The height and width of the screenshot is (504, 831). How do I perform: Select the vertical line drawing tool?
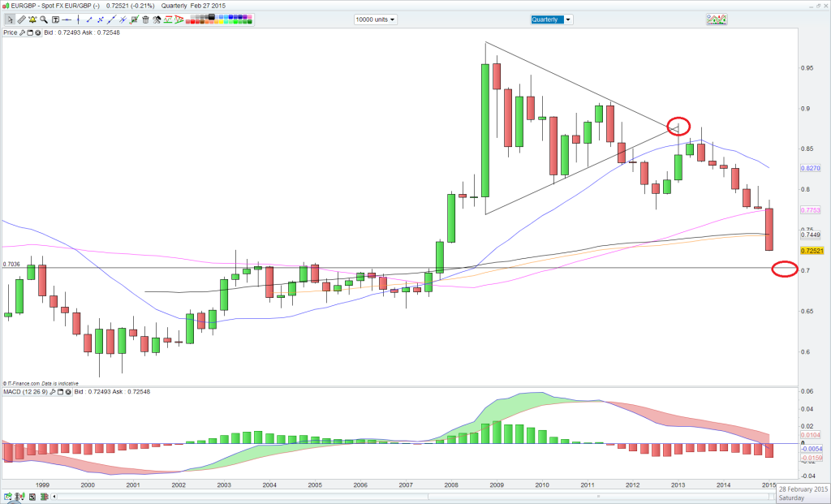[x=78, y=19]
